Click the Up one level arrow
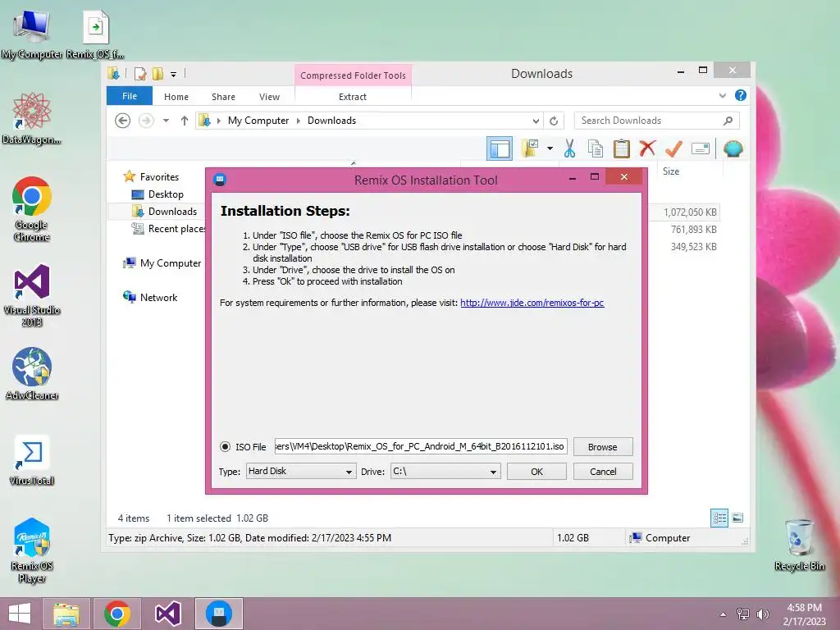 pyautogui.click(x=185, y=121)
